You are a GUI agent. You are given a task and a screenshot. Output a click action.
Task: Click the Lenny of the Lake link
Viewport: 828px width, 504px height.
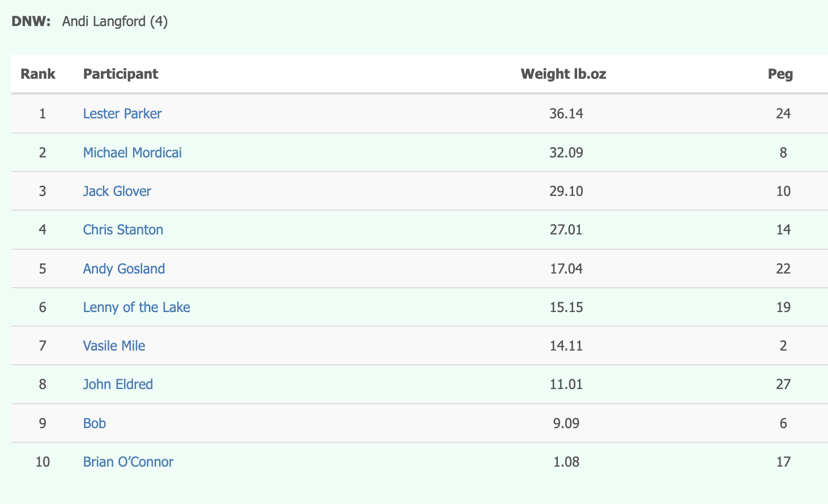point(136,307)
